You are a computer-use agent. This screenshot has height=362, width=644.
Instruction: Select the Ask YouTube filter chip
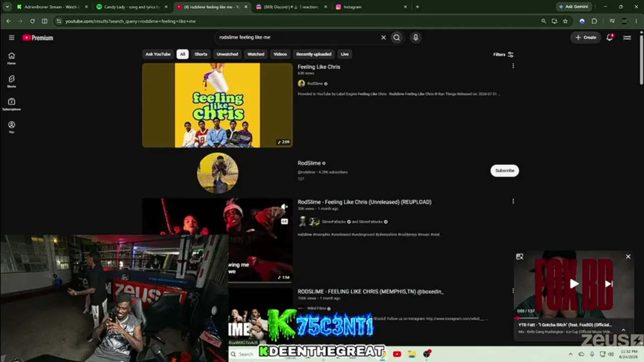pyautogui.click(x=158, y=54)
